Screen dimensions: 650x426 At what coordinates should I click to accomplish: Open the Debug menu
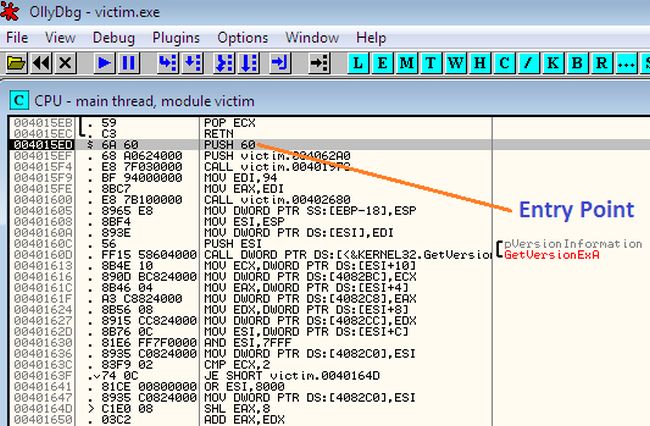[114, 38]
